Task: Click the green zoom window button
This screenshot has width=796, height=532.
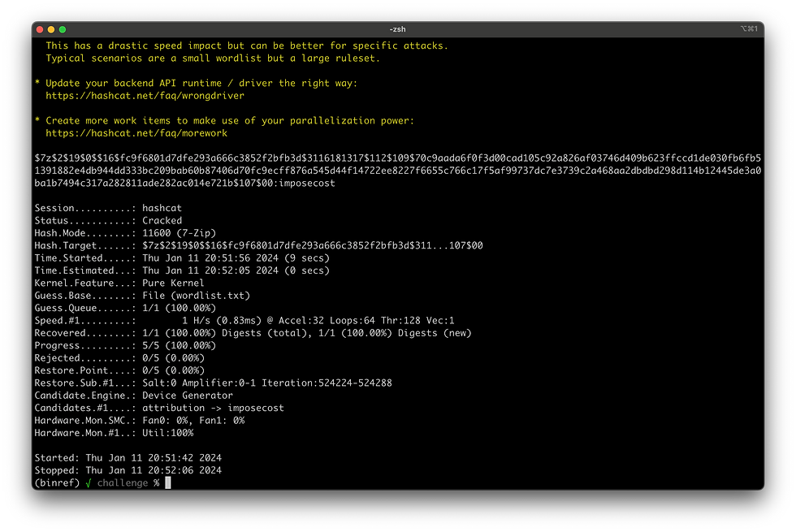Action: tap(63, 29)
